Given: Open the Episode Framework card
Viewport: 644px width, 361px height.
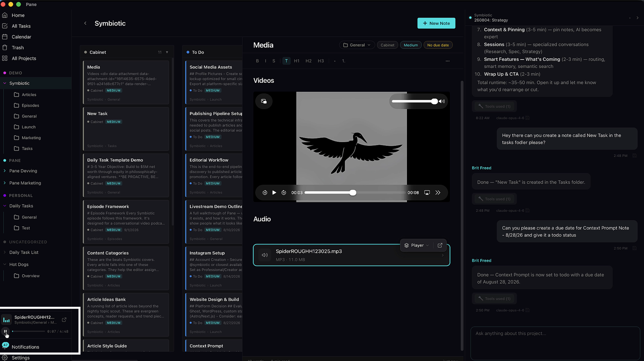Looking at the screenshot, I should [126, 222].
